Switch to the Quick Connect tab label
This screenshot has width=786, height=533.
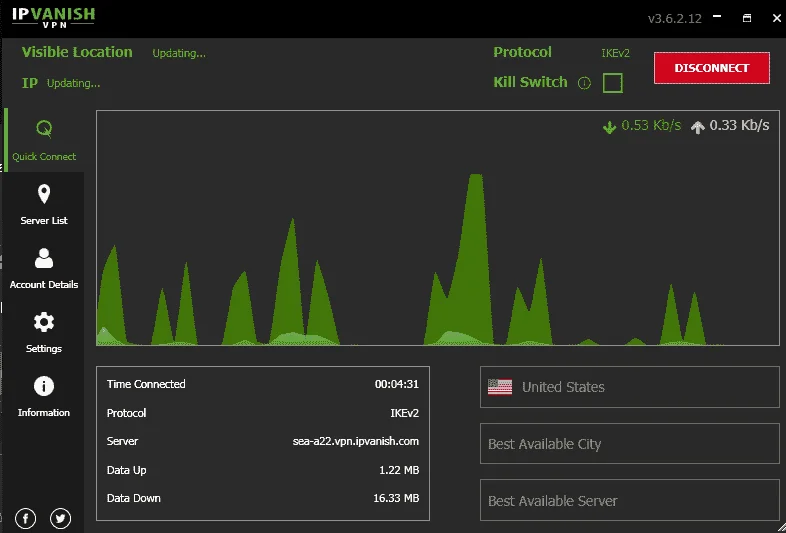[x=44, y=156]
